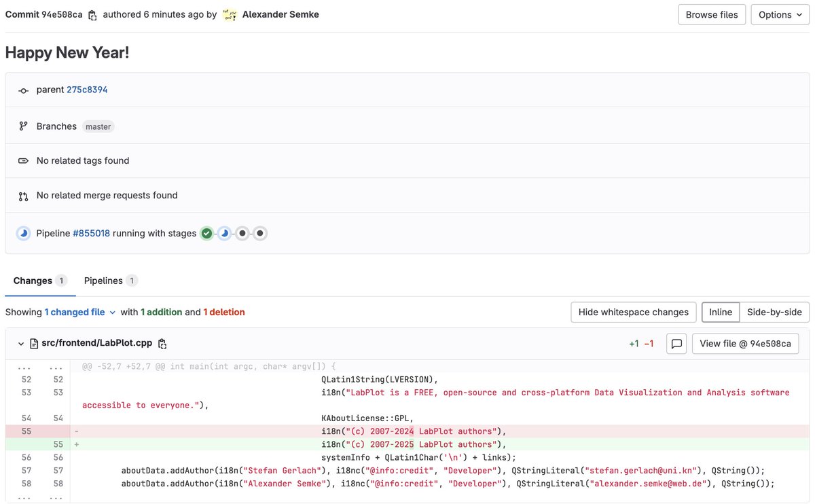Image resolution: width=815 pixels, height=504 pixels.
Task: Click the fourth pending pipeline stage
Action: tap(260, 234)
